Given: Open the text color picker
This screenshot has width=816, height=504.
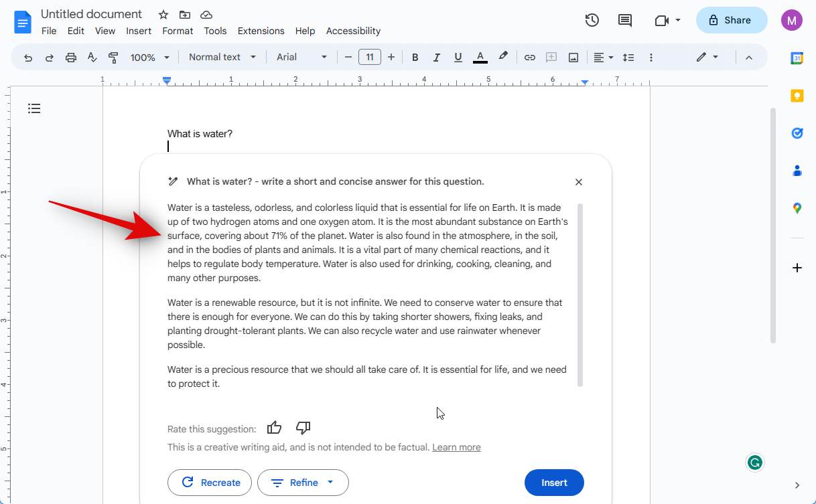Looking at the screenshot, I should pyautogui.click(x=480, y=58).
